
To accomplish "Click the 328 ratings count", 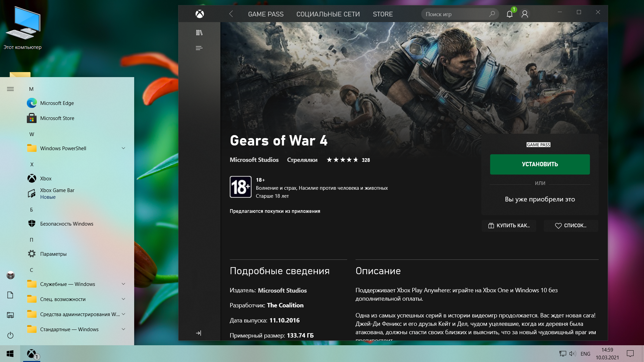I will (366, 160).
